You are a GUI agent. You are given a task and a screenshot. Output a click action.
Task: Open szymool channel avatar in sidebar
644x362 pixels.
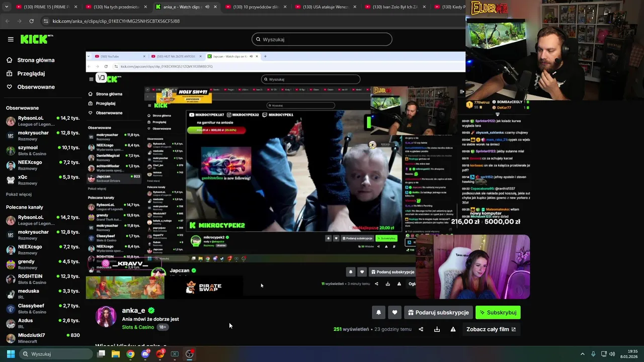click(11, 150)
